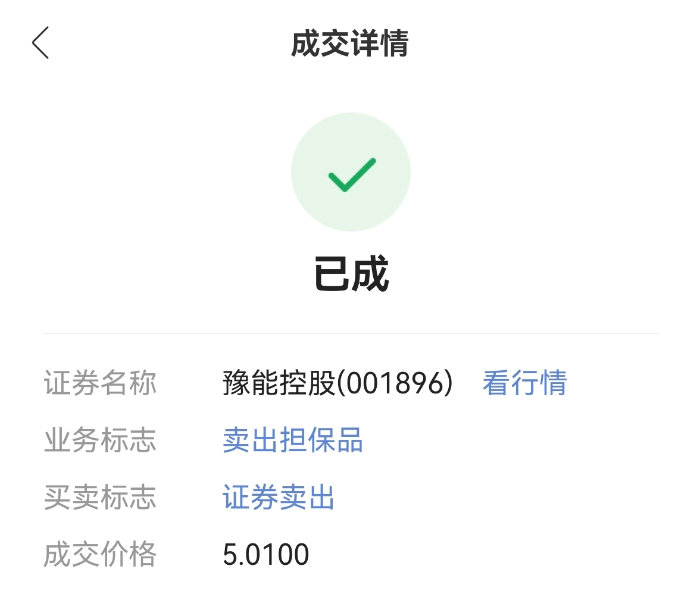Click the 证券卖出 trade direction value
This screenshot has width=700, height=591.
tap(279, 498)
